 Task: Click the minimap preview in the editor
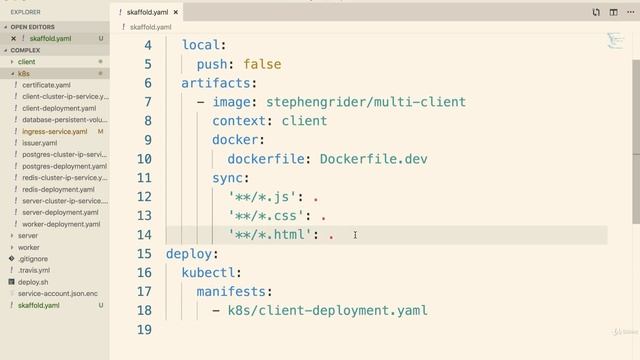click(x=615, y=41)
